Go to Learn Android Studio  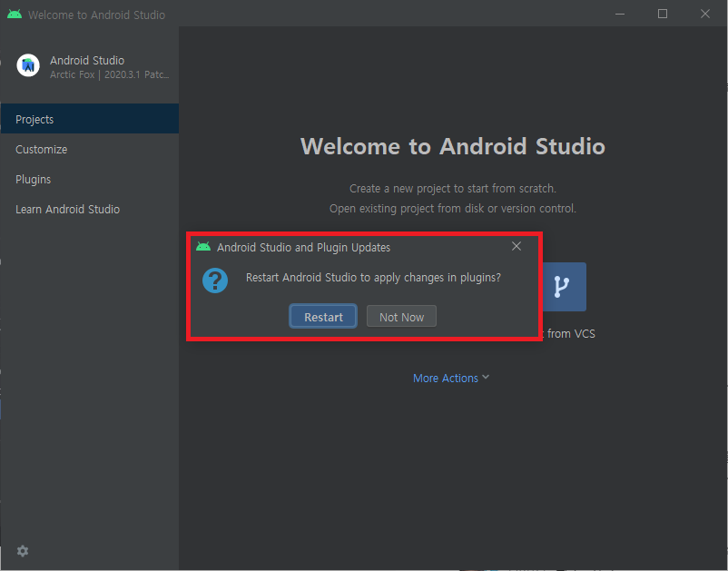point(90,209)
